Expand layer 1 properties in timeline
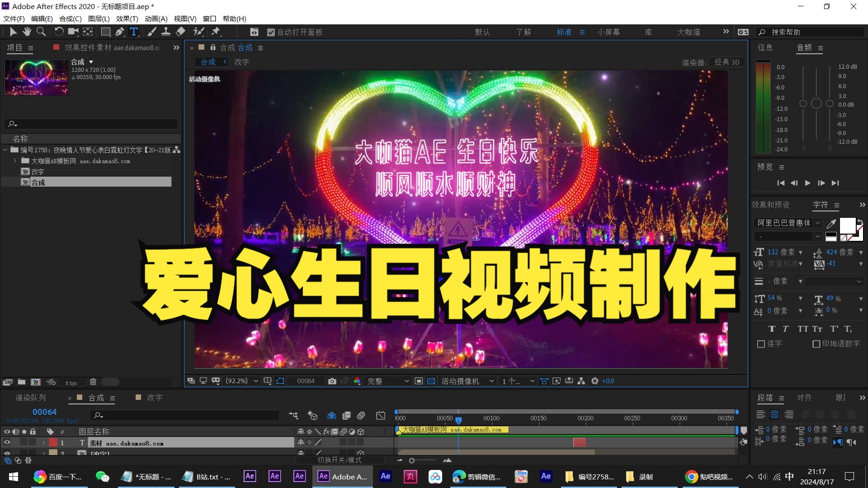This screenshot has width=868, height=488. click(43, 442)
